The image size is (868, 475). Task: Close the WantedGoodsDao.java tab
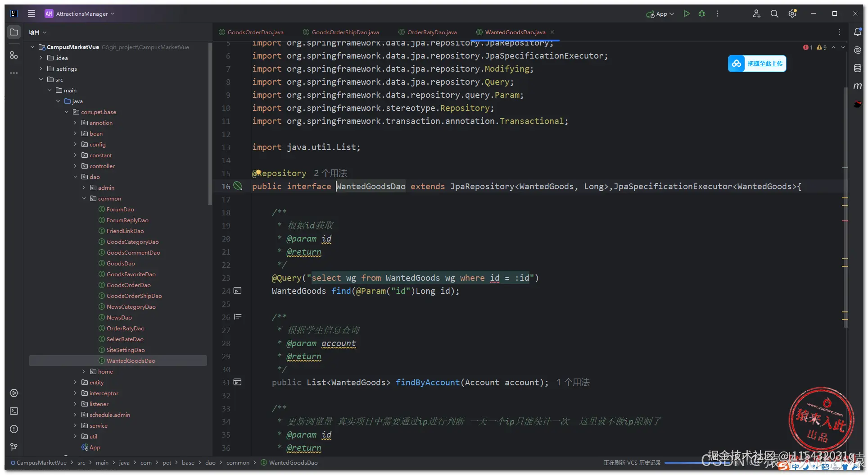tap(552, 32)
